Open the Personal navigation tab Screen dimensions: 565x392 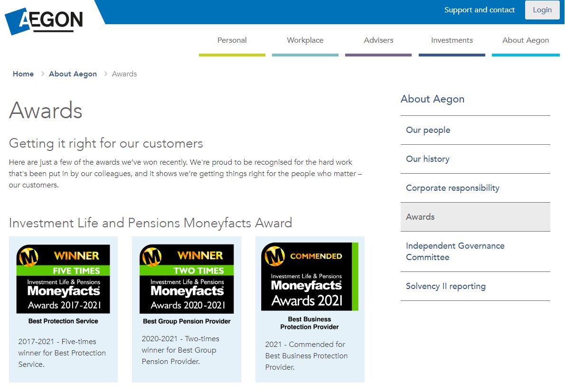232,40
